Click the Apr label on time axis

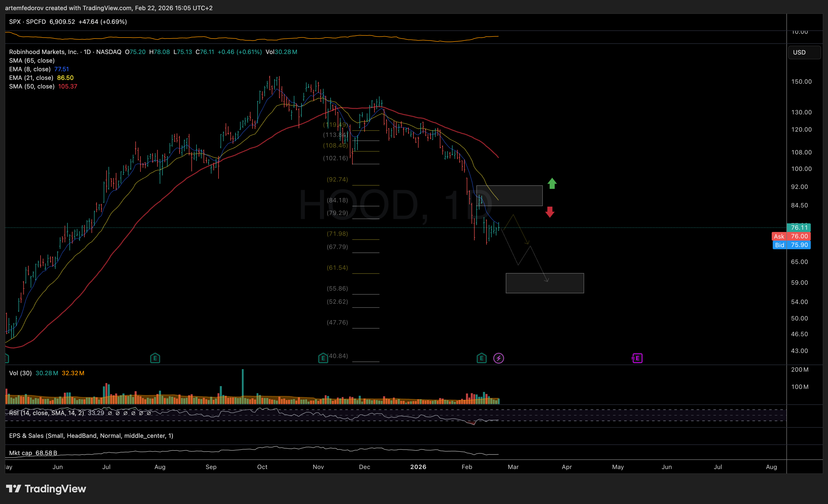pos(567,467)
